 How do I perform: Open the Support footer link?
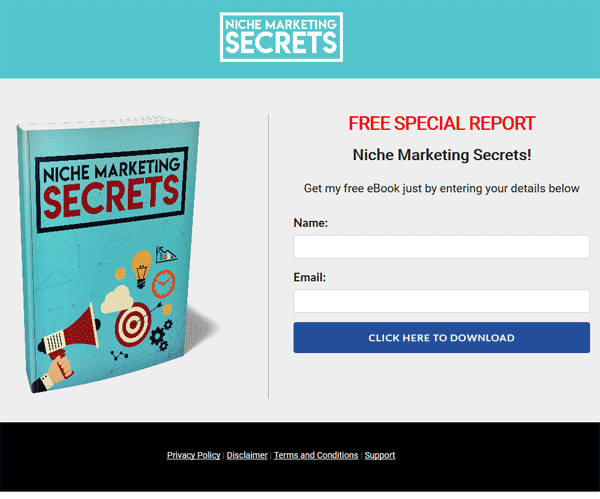[380, 455]
